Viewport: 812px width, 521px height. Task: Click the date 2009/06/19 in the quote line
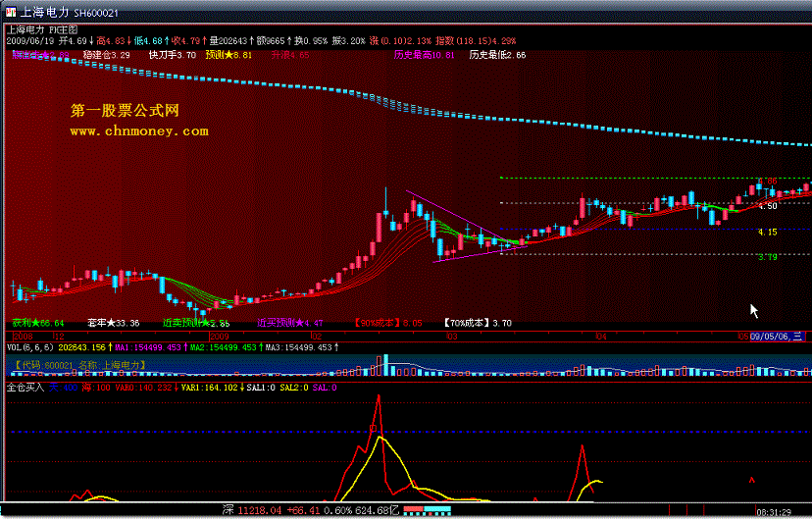pos(30,41)
